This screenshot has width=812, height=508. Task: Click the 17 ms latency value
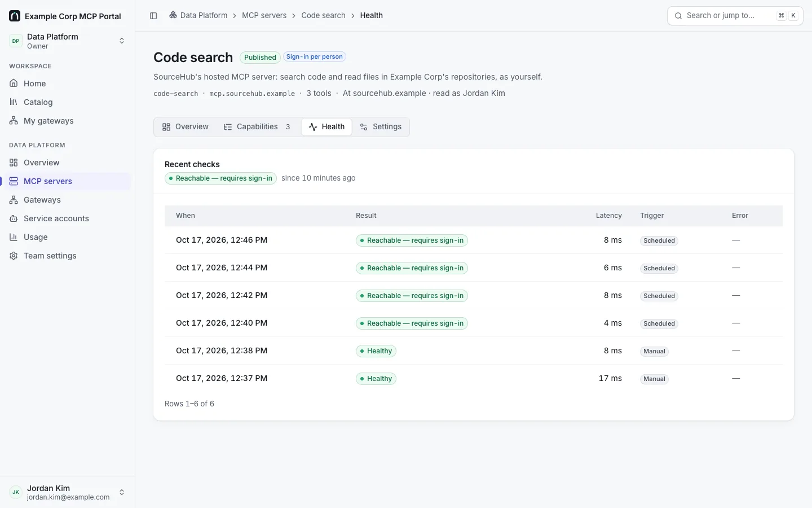click(610, 378)
